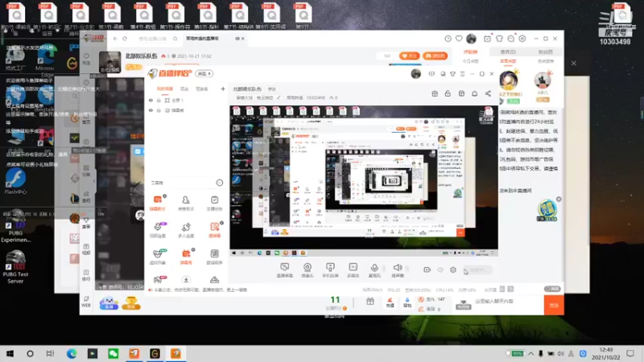Open the person-silhouette assistant tool in toolbox
This screenshot has height=362, width=644.
186,204
